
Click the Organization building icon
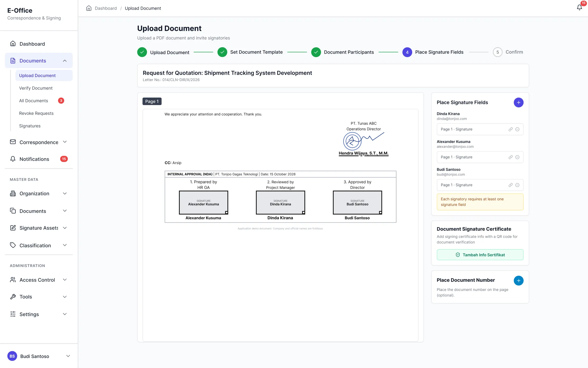click(x=13, y=193)
